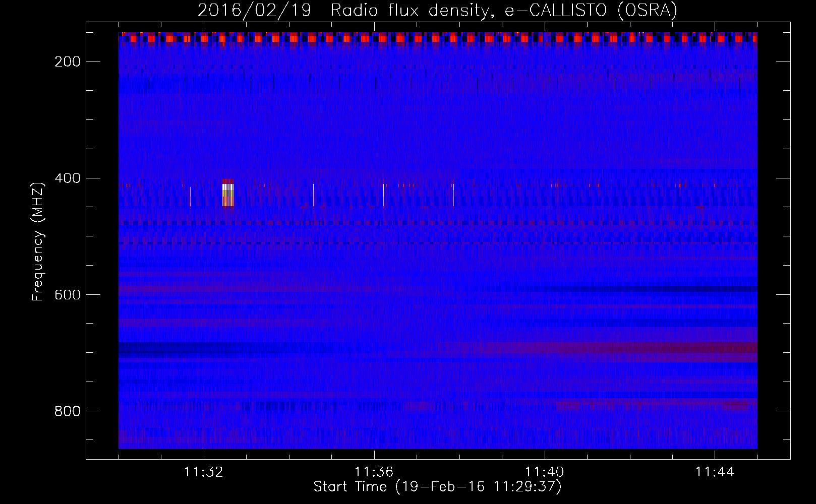Click the 'Frequency (MHZ)' axis label
This screenshot has height=504, width=816.
coord(38,241)
